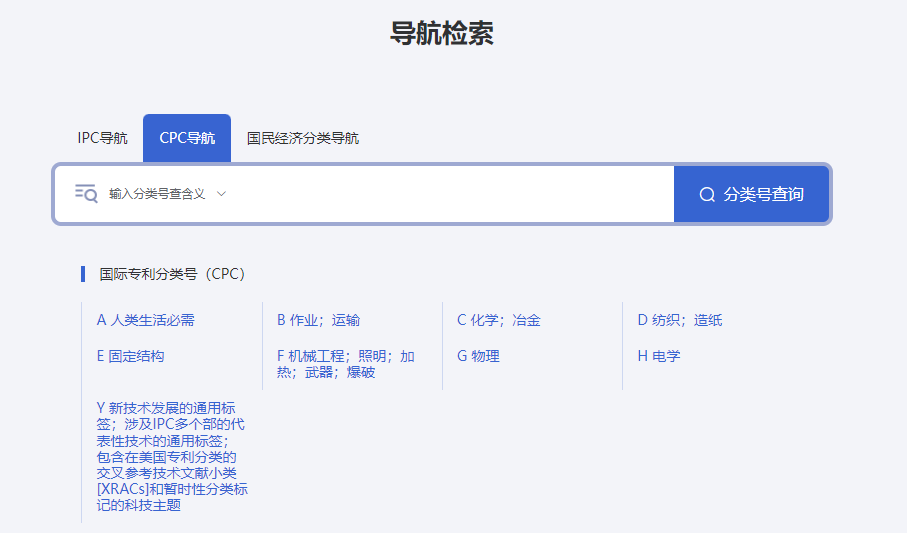Click the 导航检索 page title
This screenshot has width=907, height=533.
pyautogui.click(x=441, y=33)
